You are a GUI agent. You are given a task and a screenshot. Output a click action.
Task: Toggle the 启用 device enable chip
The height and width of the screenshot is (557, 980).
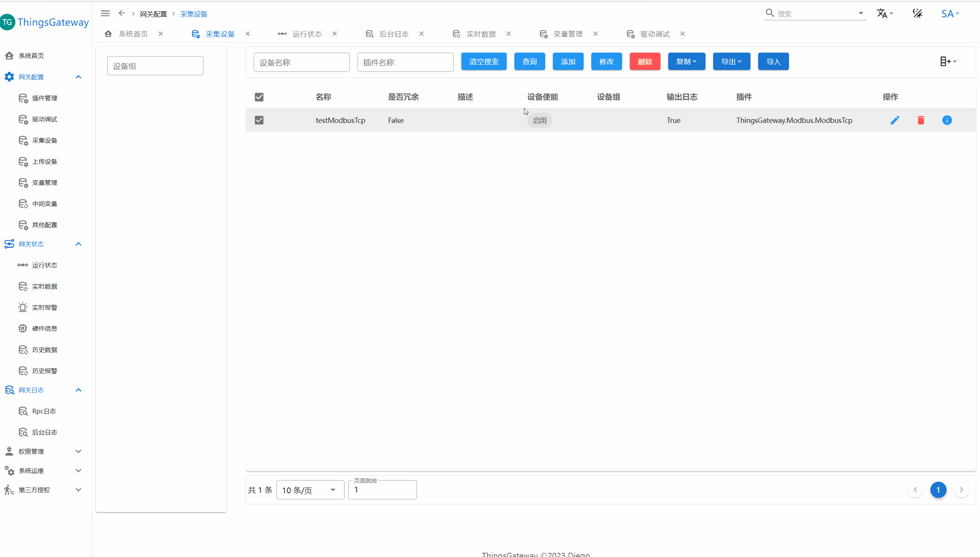click(x=539, y=121)
